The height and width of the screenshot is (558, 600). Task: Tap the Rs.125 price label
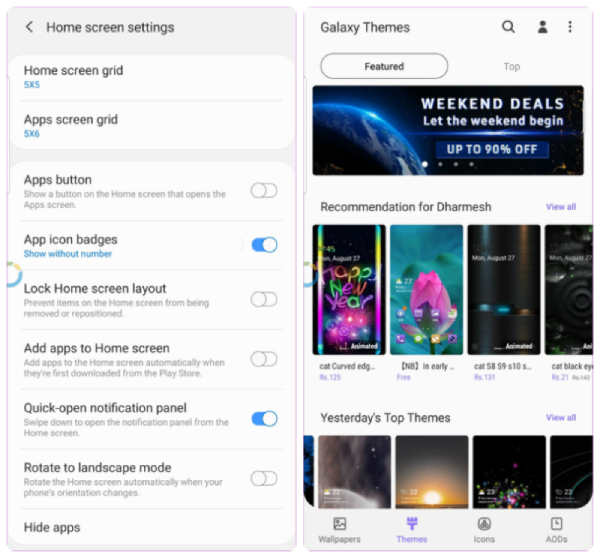330,377
